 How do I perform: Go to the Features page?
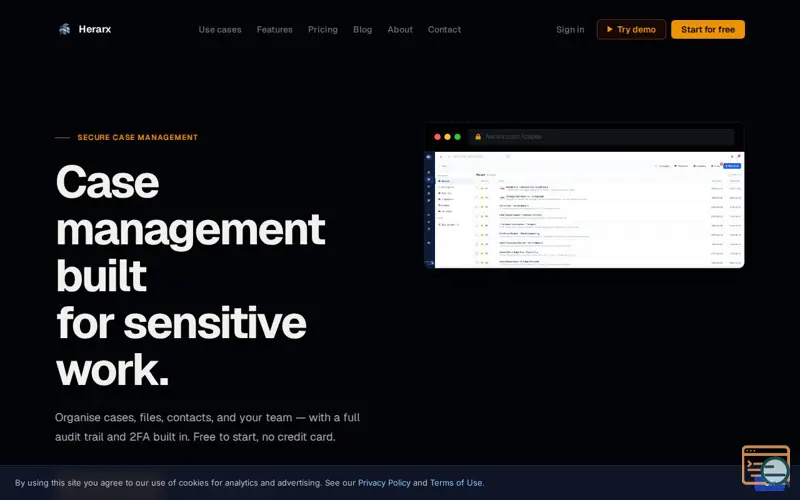(274, 30)
